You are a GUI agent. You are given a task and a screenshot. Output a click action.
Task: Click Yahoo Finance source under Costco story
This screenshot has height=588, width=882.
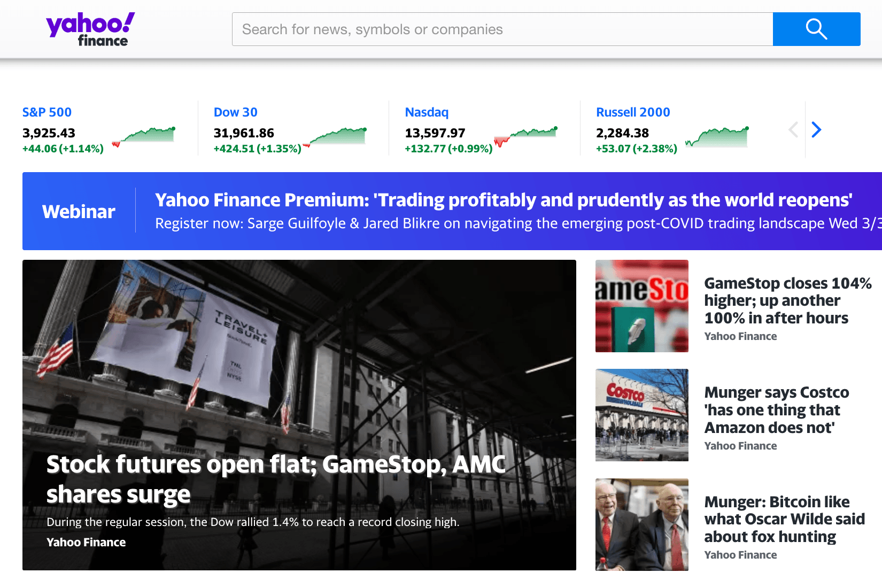click(740, 446)
